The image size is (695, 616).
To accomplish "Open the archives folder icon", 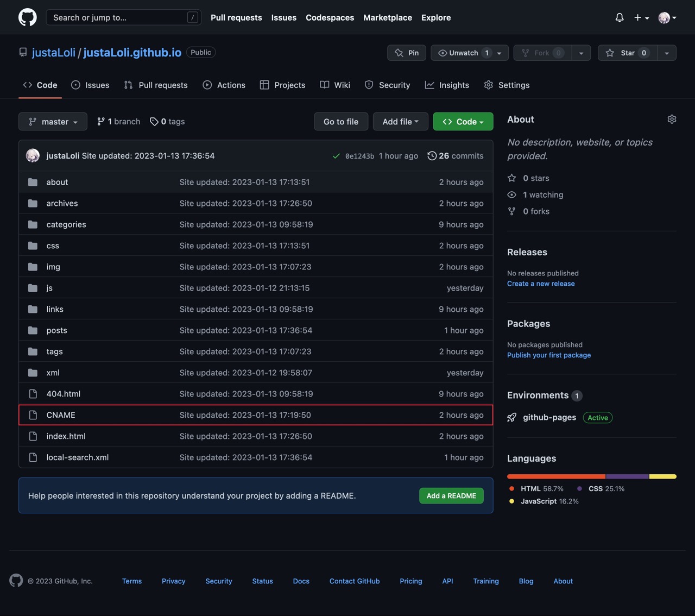I will click(x=33, y=203).
